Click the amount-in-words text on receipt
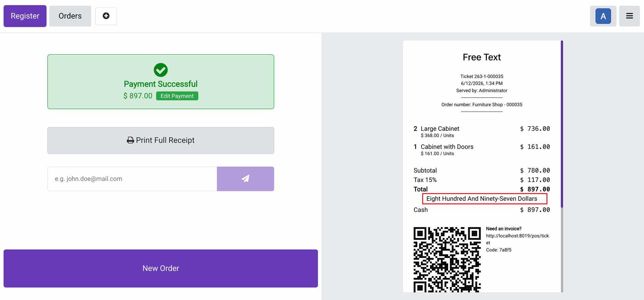The image size is (644, 300). 482,199
